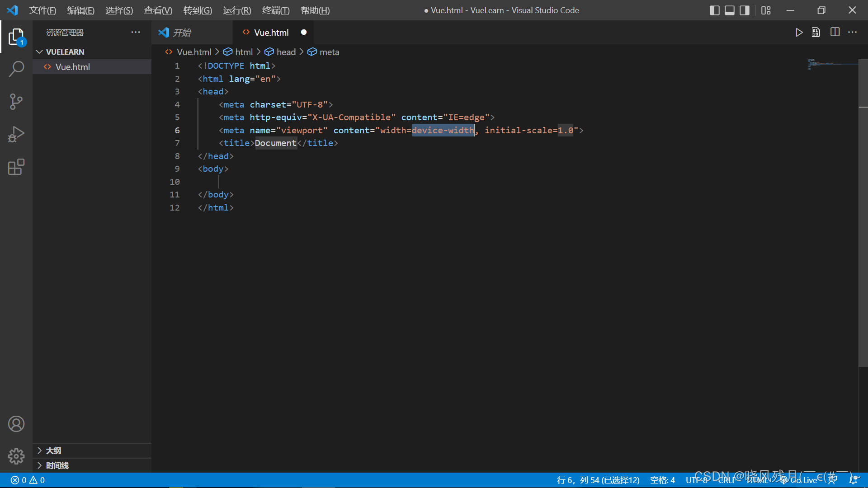Click the Run code play icon
The height and width of the screenshot is (488, 868).
[799, 33]
